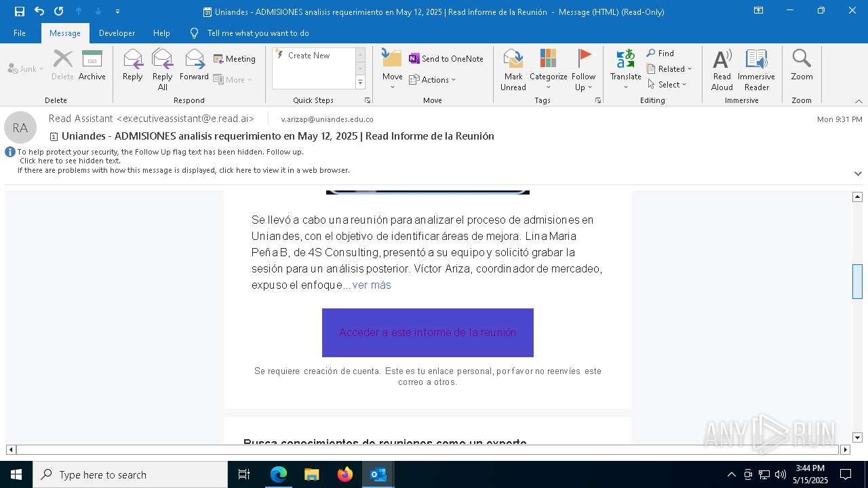The width and height of the screenshot is (868, 488).
Task: Open the Ribbon Display Options button
Action: pyautogui.click(x=758, y=11)
